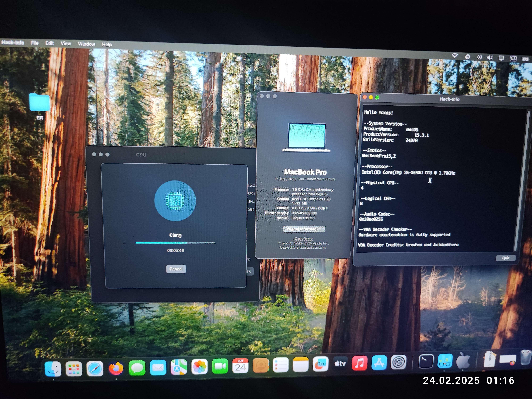532x399 pixels.
Task: Open the display menu bar icon
Action: (501, 58)
